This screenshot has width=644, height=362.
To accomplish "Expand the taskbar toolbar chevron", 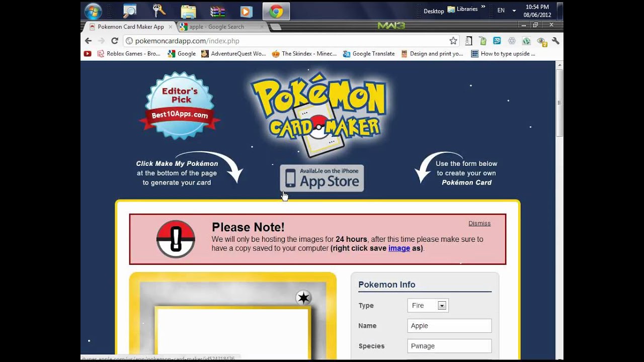I will 483,7.
